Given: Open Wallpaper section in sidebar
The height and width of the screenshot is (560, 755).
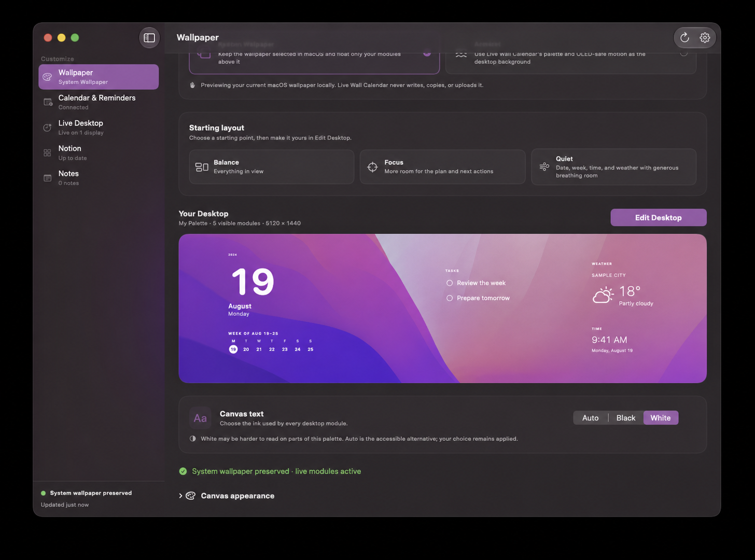Looking at the screenshot, I should pos(99,77).
